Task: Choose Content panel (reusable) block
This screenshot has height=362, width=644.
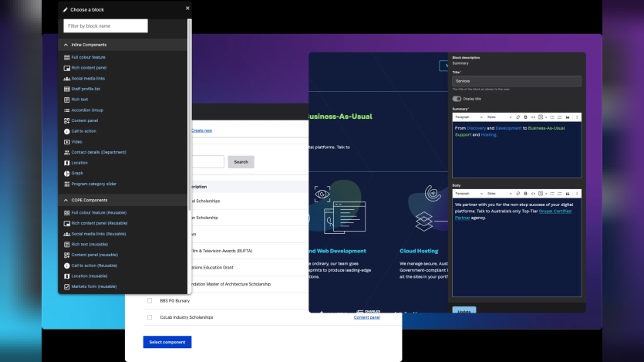Action: point(94,255)
